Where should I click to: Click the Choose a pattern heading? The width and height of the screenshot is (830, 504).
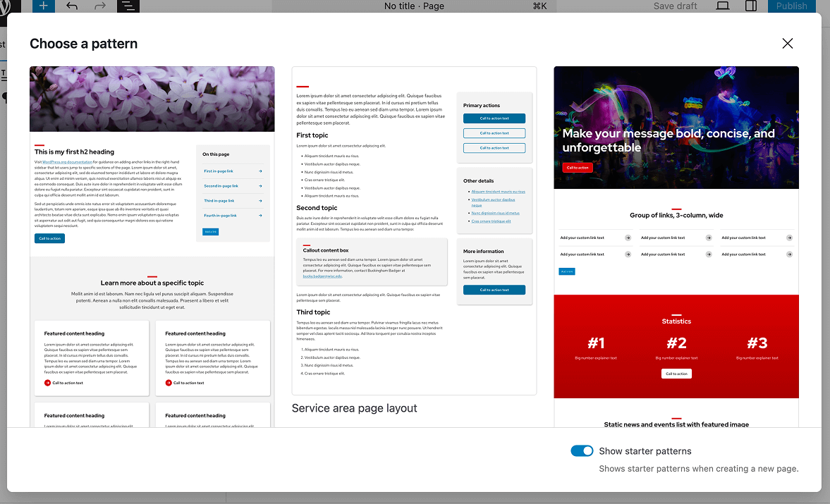coord(83,44)
